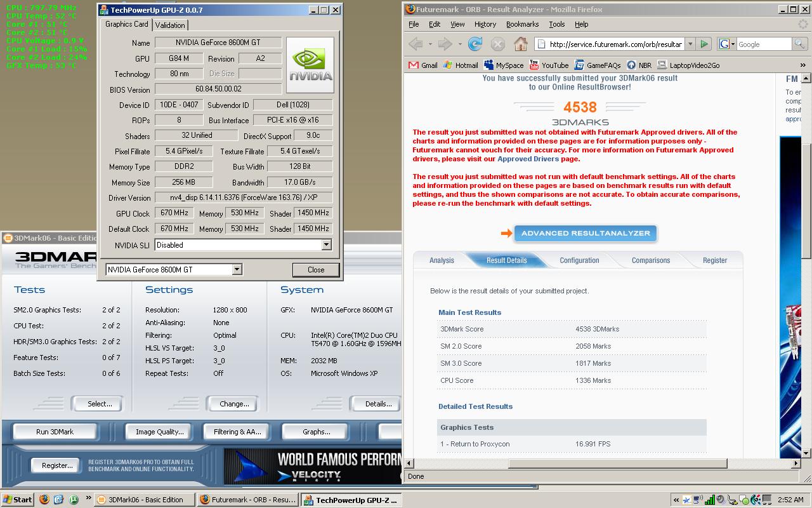Image resolution: width=812 pixels, height=508 pixels.
Task: Click the Firefox stop loading icon
Action: [x=498, y=44]
